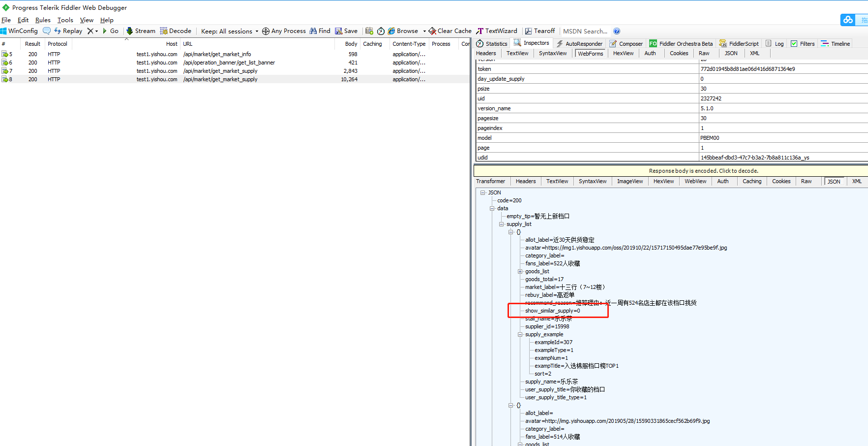This screenshot has width=868, height=446.
Task: Collapse the data node
Action: click(x=492, y=208)
